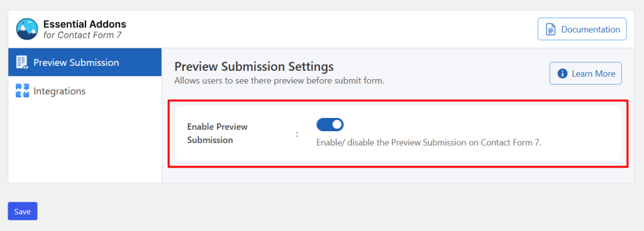Open the Documentation button
The image size is (644, 231).
[582, 29]
